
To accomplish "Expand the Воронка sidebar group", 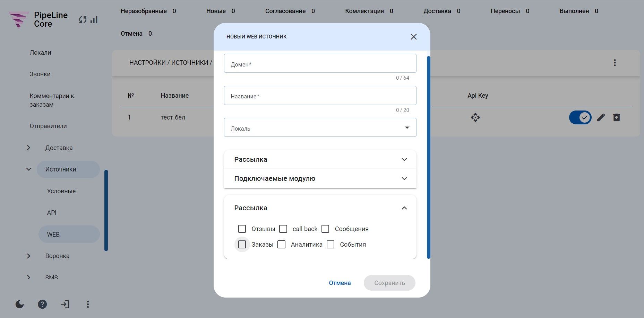I will tap(29, 256).
